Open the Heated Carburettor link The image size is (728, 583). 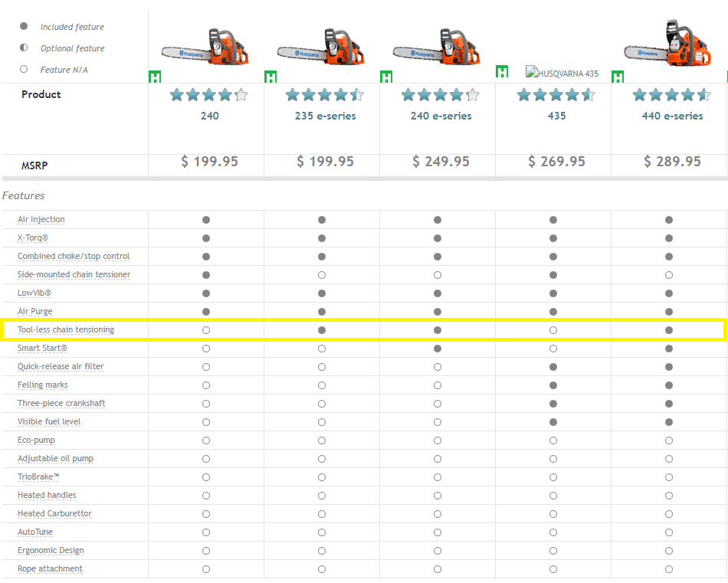[x=54, y=513]
